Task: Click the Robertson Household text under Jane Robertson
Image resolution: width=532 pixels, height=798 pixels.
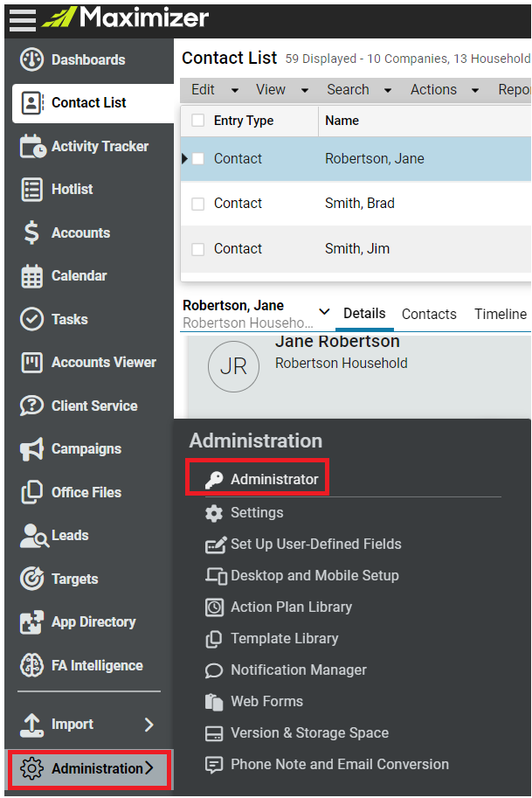Action: 342,364
